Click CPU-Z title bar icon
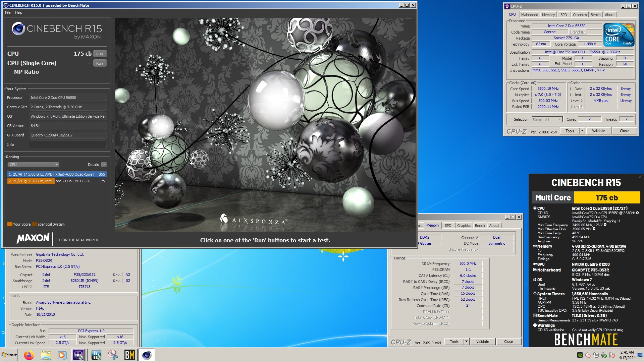The image size is (644, 362). pos(507,6)
